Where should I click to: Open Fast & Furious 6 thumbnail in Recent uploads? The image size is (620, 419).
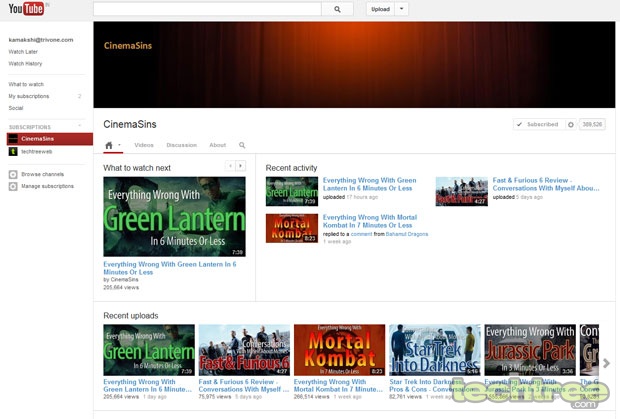244,350
